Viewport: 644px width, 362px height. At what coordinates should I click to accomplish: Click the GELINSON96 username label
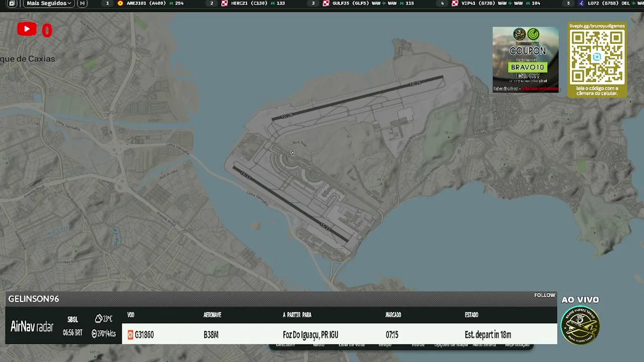(x=34, y=299)
